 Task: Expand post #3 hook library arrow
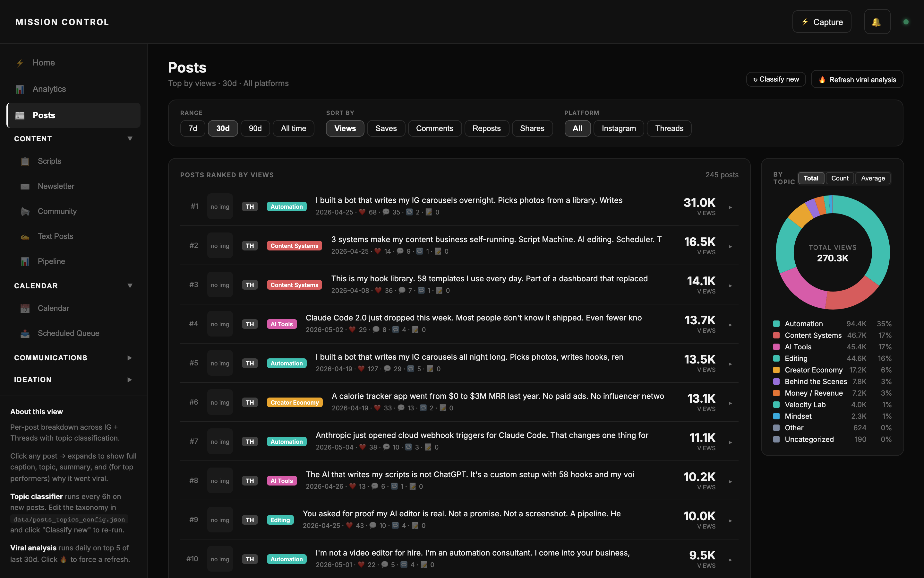coord(731,285)
